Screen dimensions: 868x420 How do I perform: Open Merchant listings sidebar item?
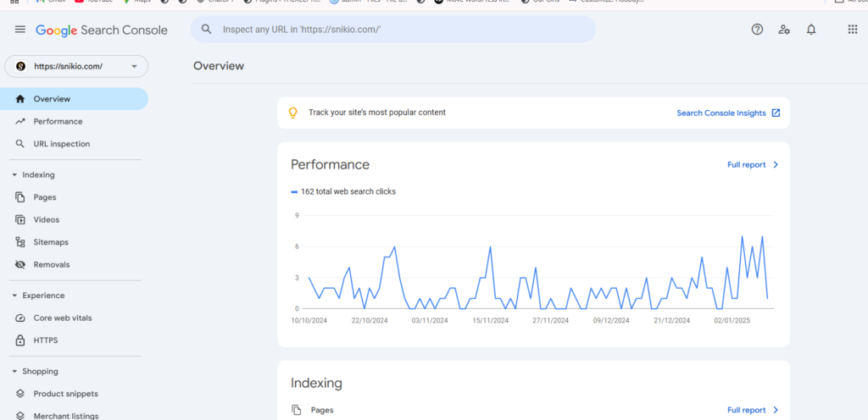(x=75, y=416)
